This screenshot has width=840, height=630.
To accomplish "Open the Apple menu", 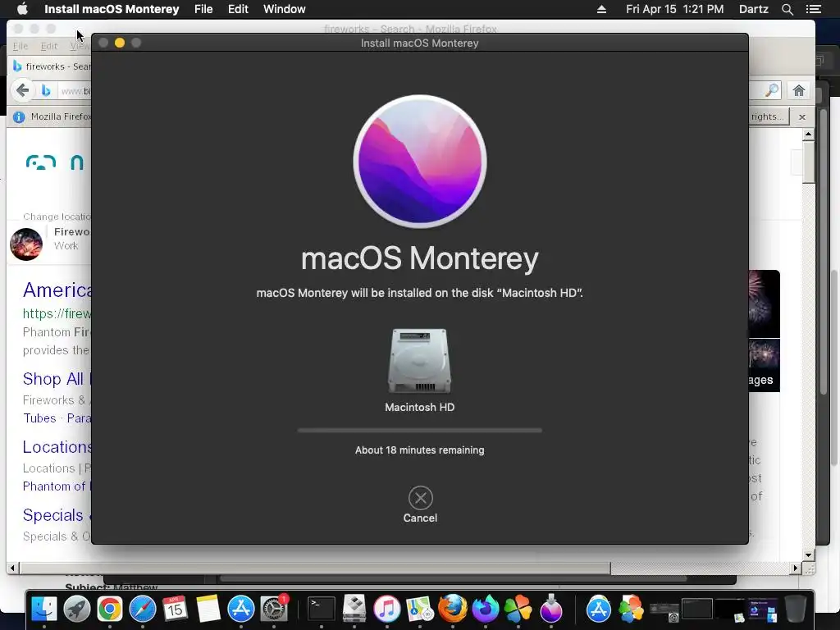I will [x=22, y=9].
